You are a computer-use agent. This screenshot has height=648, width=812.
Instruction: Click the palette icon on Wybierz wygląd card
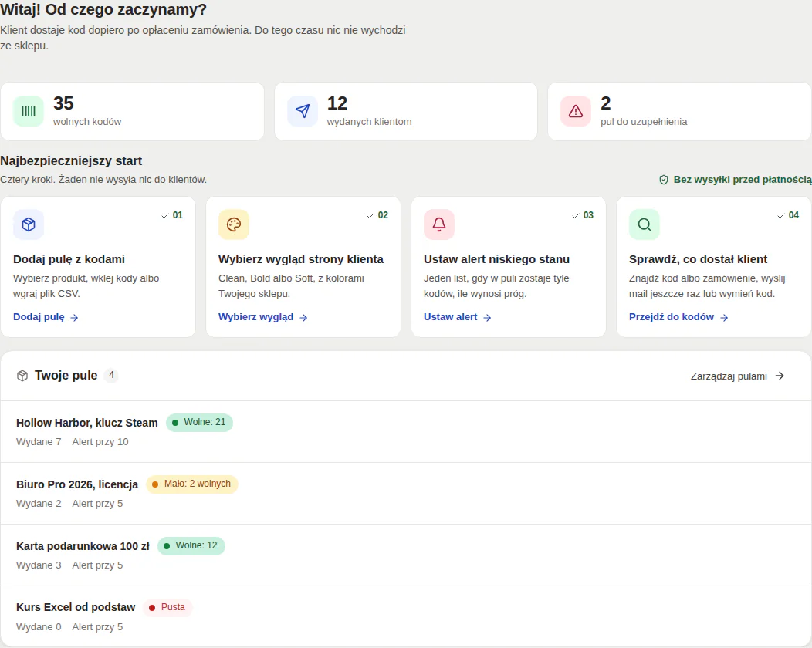point(234,224)
